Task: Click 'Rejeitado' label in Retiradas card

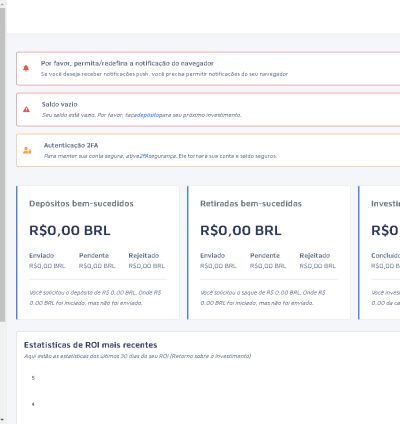Action: (315, 256)
